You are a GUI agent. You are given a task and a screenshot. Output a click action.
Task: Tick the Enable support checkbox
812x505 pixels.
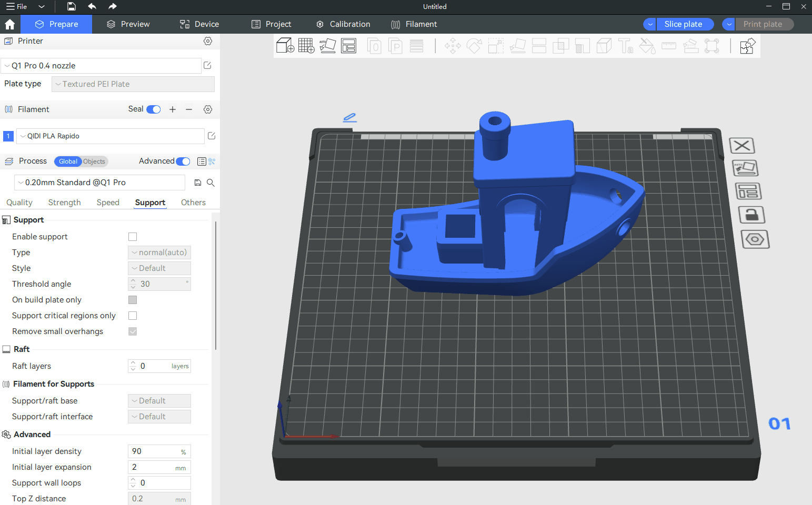[x=133, y=237]
